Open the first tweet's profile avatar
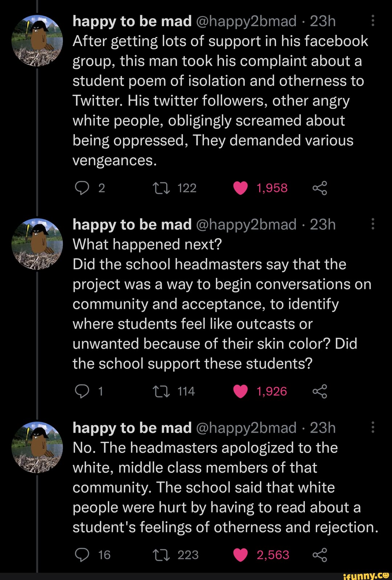 [x=37, y=41]
